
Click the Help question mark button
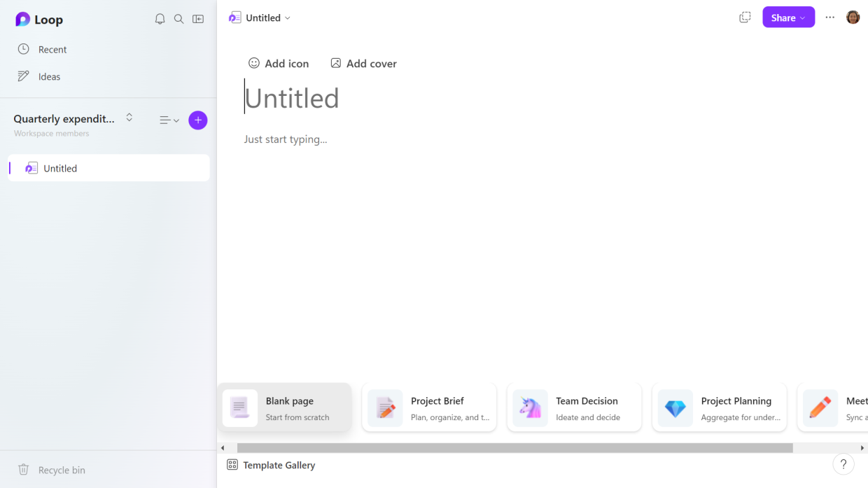843,464
